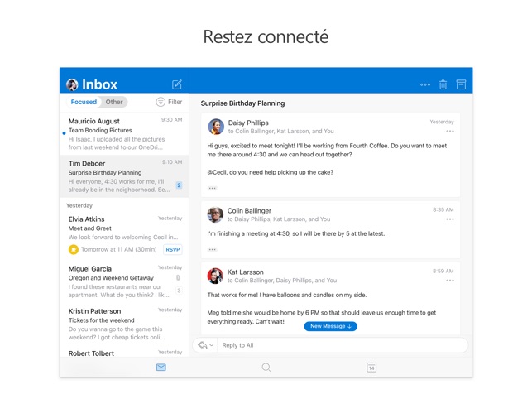Open the Mauricio August Team Bonding Pictures email
532x399 pixels.
[124, 134]
